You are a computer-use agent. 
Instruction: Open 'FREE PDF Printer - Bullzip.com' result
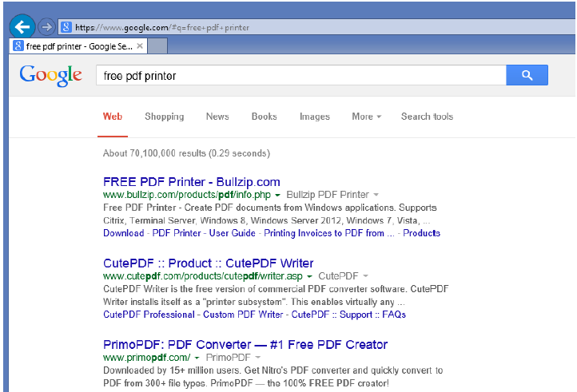pyautogui.click(x=192, y=182)
